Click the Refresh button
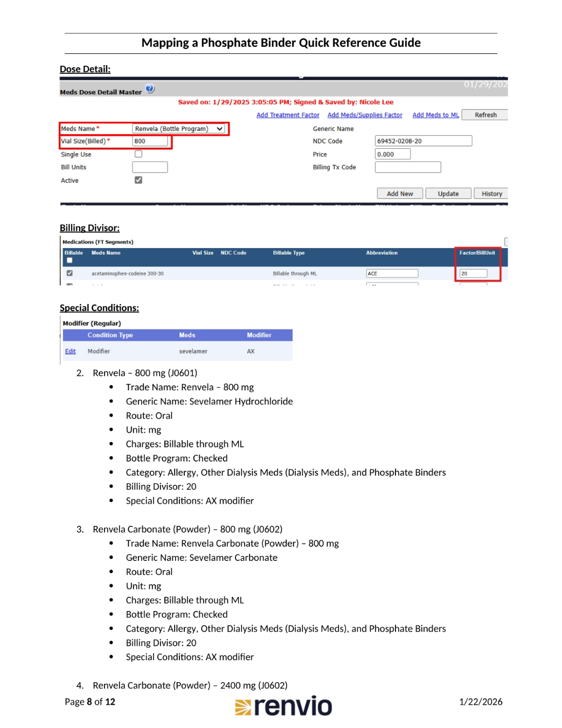This screenshot has width=562, height=728. 485,115
